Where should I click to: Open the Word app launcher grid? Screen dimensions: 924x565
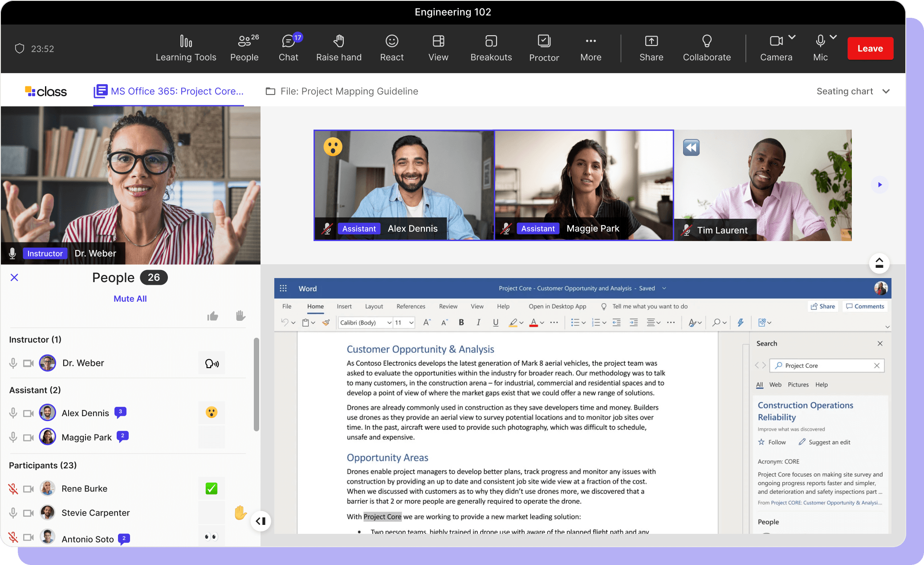point(283,288)
